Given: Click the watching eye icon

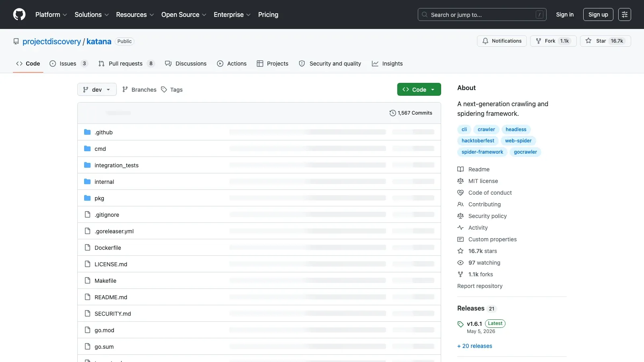Looking at the screenshot, I should tap(460, 263).
